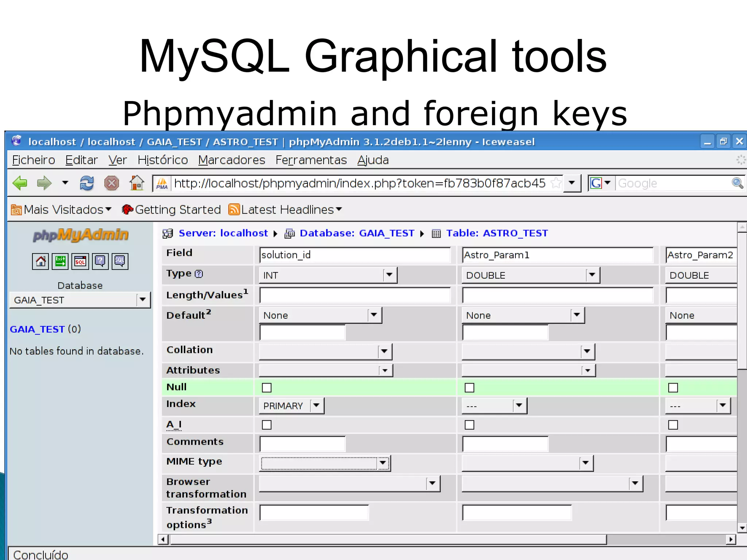The image size is (747, 560).
Task: Click the browser Back arrow
Action: [20, 183]
